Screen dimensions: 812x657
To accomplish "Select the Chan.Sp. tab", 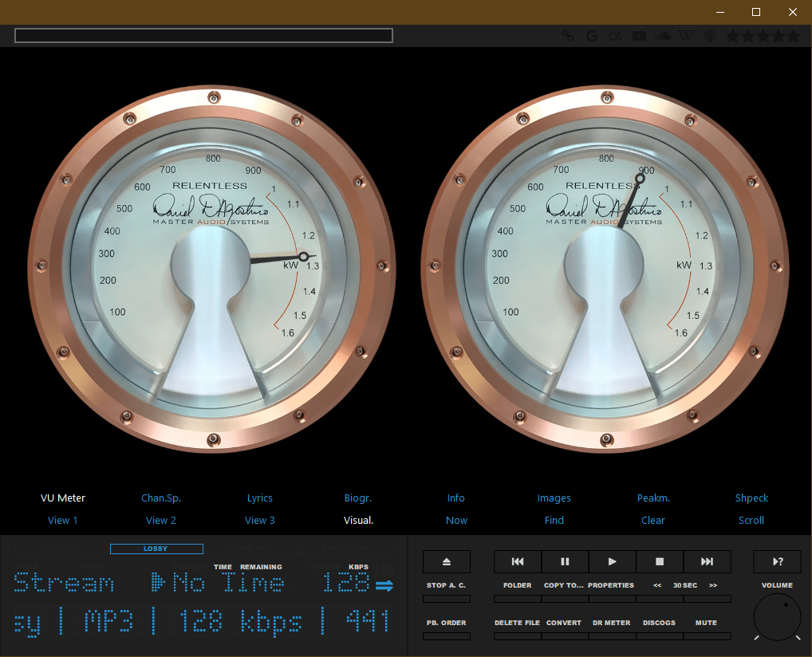I will [x=161, y=498].
